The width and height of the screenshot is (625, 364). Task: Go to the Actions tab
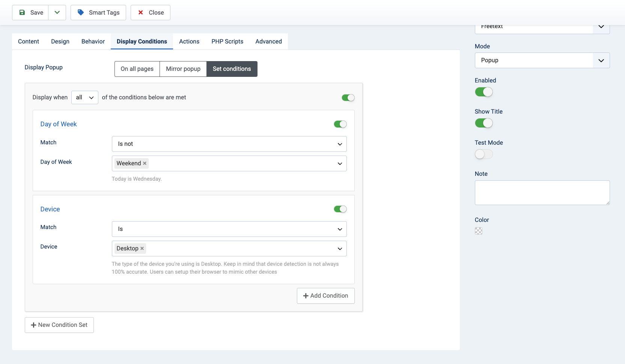pyautogui.click(x=189, y=41)
